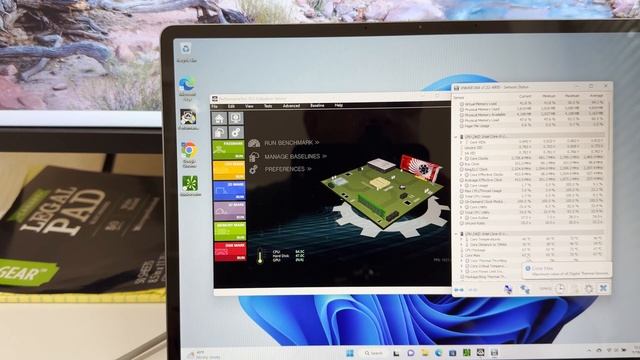Screen dimensions: 640x360
Task: Click the left-right arrows icon in HWiNFO toolbar
Action: tap(459, 290)
